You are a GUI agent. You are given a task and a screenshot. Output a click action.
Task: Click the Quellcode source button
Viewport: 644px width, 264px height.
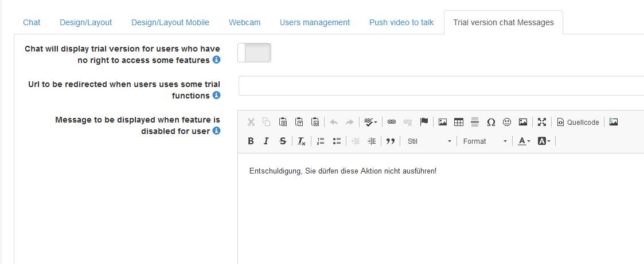coord(578,122)
